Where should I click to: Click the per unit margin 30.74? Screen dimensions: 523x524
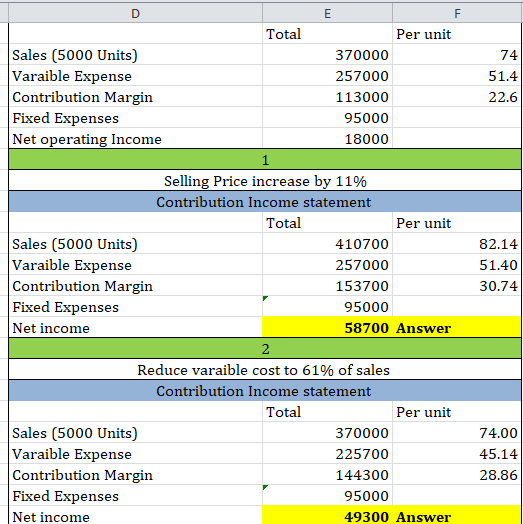(457, 286)
